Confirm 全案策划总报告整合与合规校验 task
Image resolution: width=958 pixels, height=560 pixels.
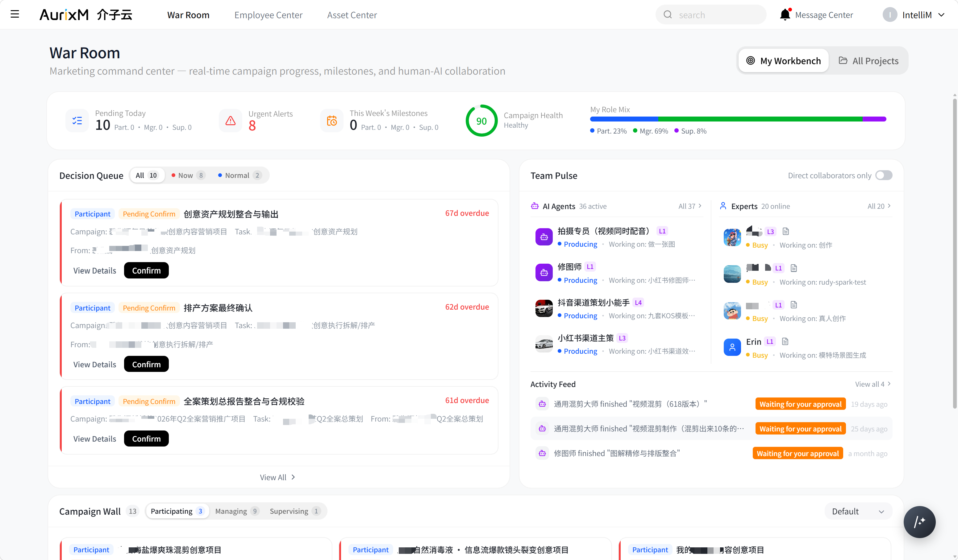[146, 439]
